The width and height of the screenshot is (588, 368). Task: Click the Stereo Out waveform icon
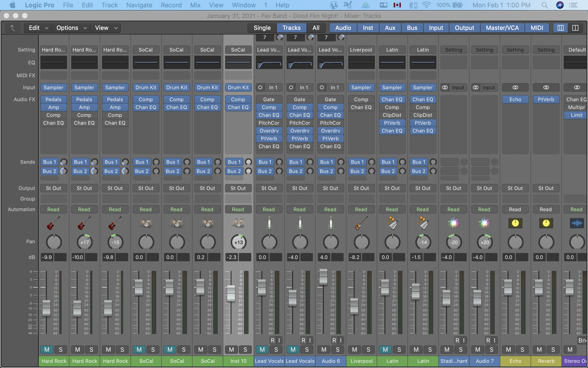tap(577, 223)
